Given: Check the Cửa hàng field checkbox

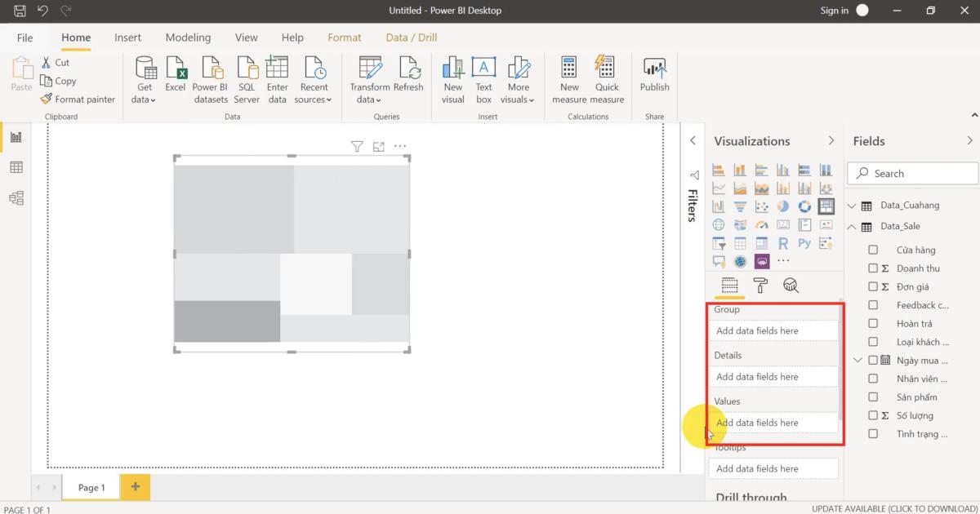Looking at the screenshot, I should (x=873, y=250).
